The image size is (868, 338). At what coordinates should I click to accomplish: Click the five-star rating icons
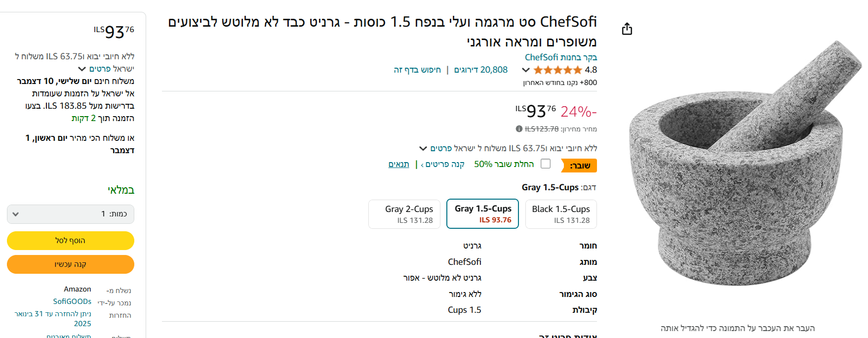click(557, 70)
